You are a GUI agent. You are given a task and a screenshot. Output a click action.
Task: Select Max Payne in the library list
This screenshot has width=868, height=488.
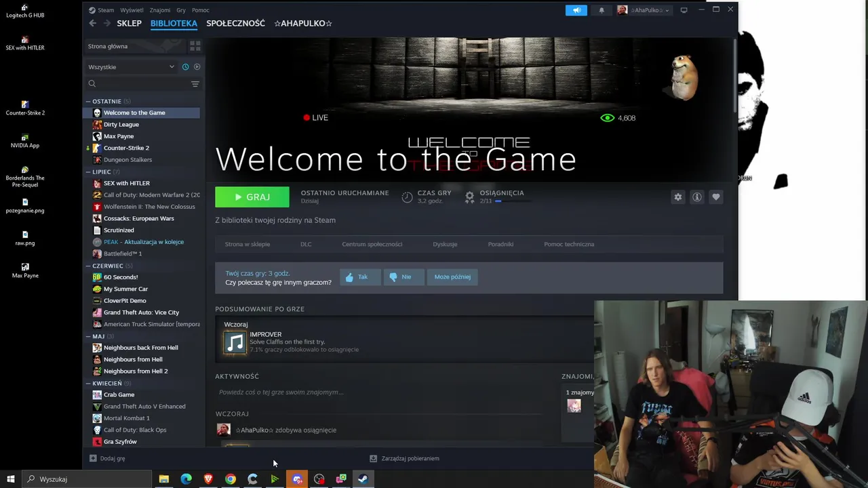[x=142, y=136]
